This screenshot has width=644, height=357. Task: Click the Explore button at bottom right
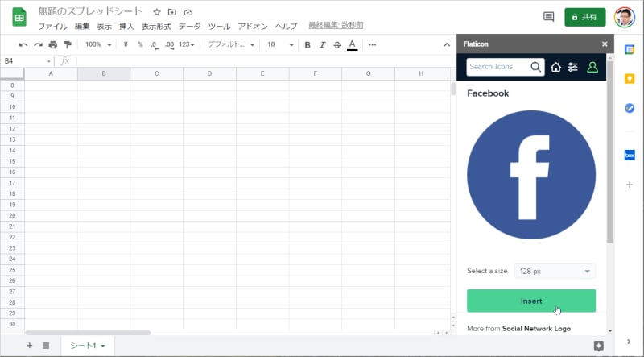[x=599, y=346]
